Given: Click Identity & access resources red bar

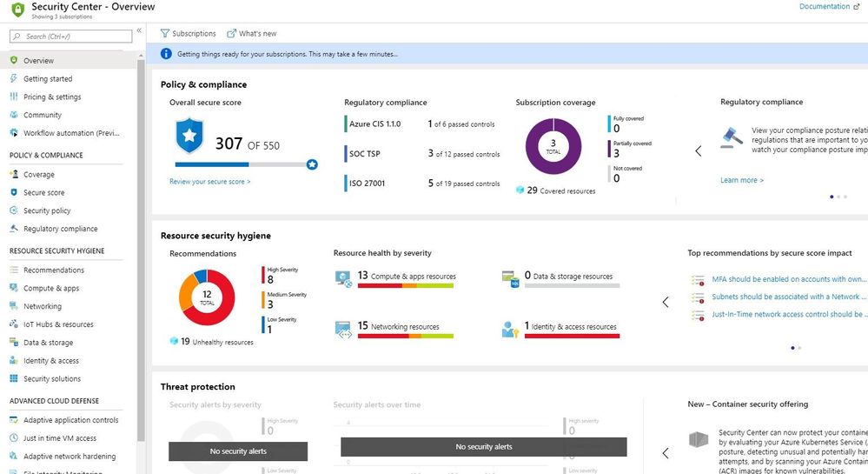Looking at the screenshot, I should point(572,336).
